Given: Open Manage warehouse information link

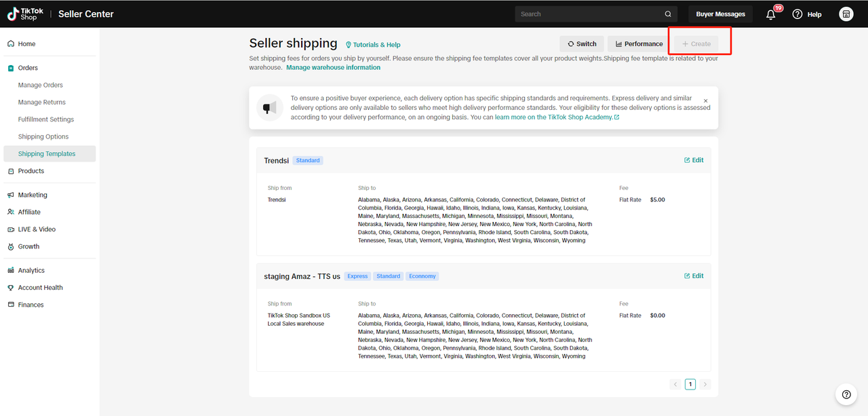Looking at the screenshot, I should click(x=333, y=67).
